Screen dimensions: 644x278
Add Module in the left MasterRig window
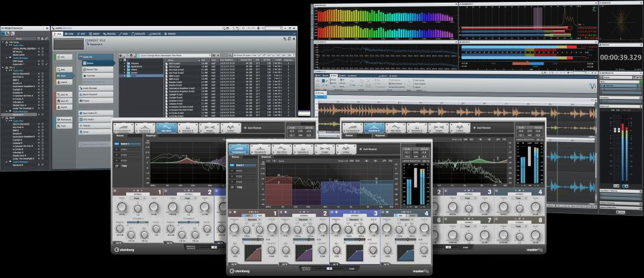(x=253, y=128)
